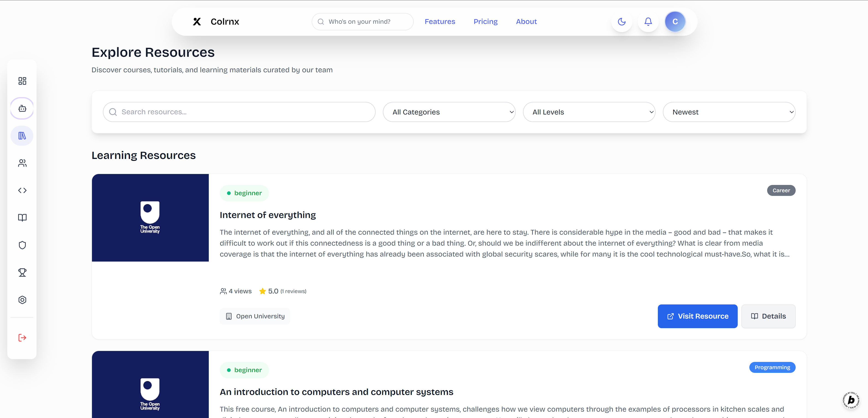Expand the All Categories dropdown
The height and width of the screenshot is (418, 868).
449,112
